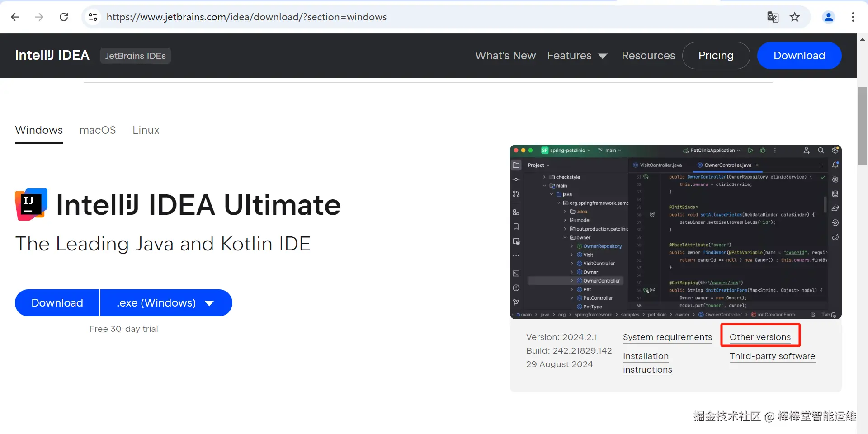Bookmark this page with the star
This screenshot has width=868, height=434.
tap(795, 17)
